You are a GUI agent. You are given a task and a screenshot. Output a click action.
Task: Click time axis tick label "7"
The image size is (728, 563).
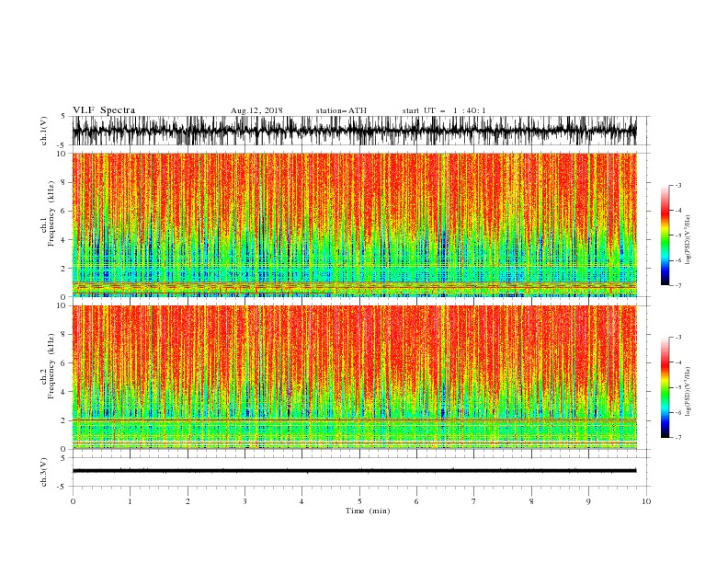[474, 501]
